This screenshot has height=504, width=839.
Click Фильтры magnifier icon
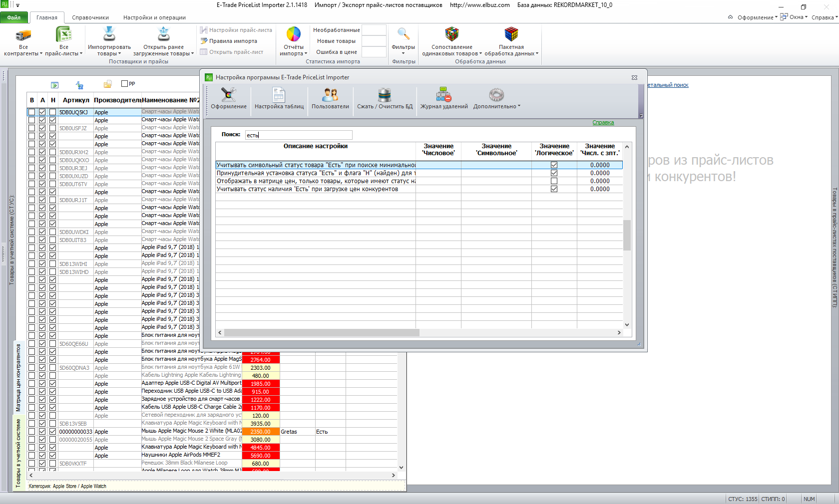pos(404,34)
